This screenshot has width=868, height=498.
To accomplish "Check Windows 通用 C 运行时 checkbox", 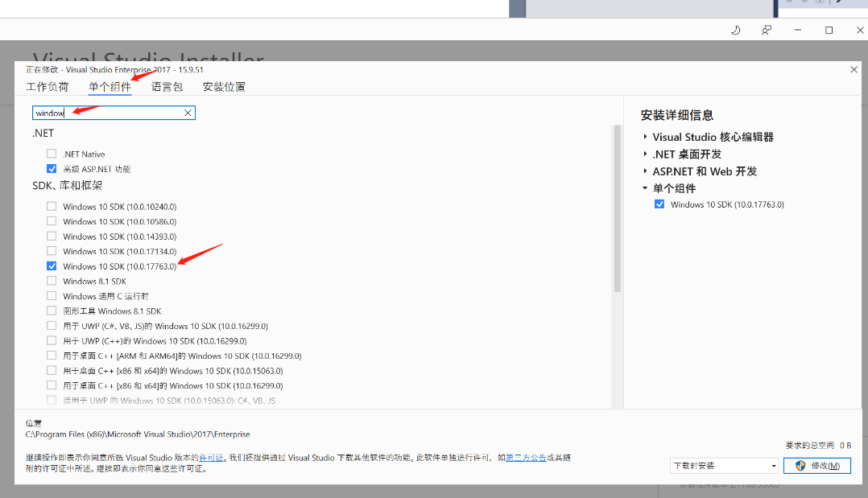I will 52,295.
